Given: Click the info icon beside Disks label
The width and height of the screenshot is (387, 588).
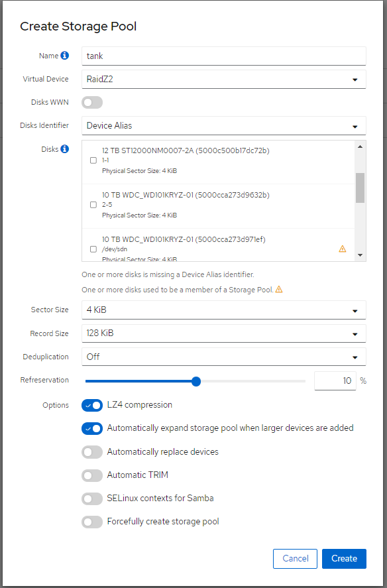Looking at the screenshot, I should 64,149.
